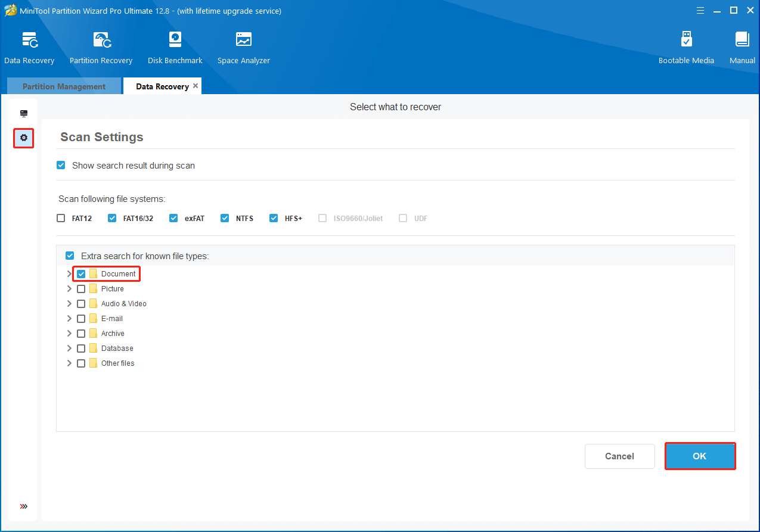Image resolution: width=760 pixels, height=532 pixels.
Task: Click the Bootable Media icon
Action: (x=687, y=41)
